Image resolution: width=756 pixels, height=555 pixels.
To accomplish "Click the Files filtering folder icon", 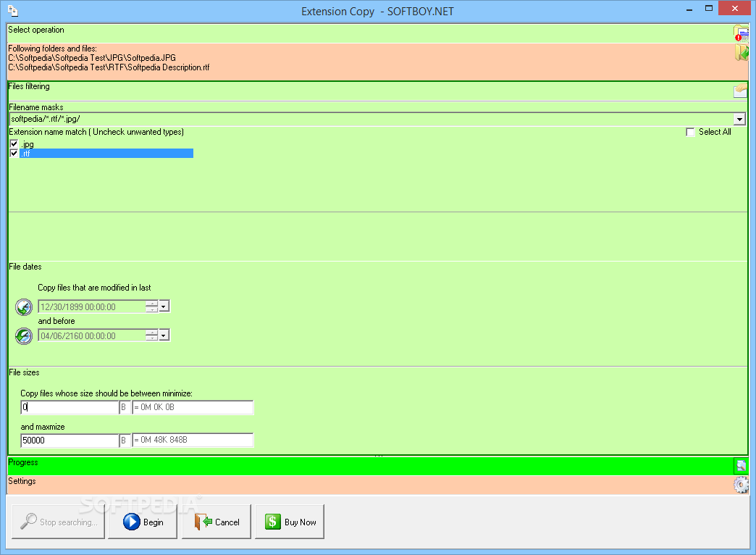I will click(x=741, y=91).
